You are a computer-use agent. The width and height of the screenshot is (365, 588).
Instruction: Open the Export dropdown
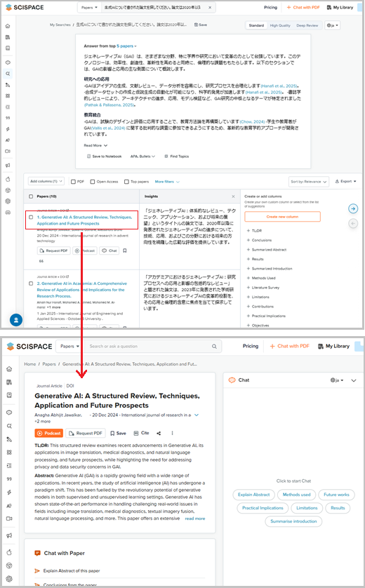346,182
